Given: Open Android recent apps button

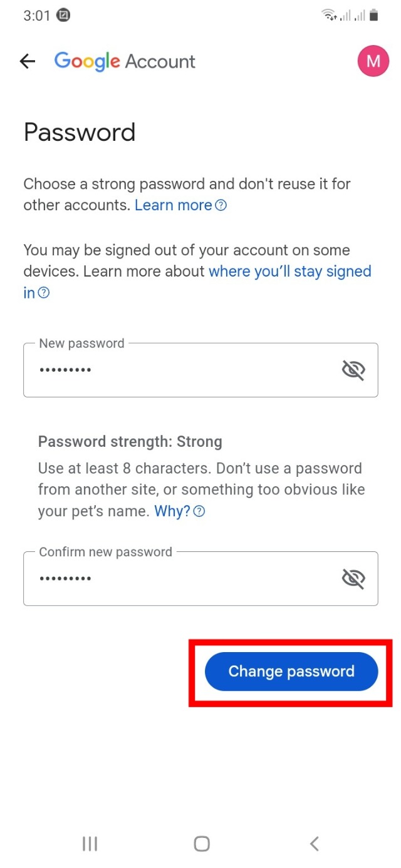Looking at the screenshot, I should 90,844.
